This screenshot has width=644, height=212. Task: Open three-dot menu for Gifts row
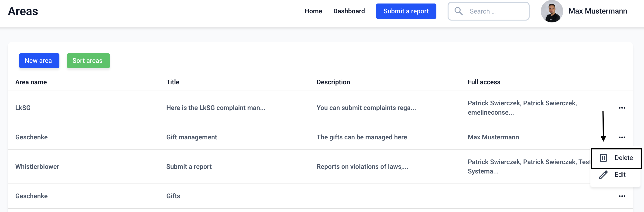(622, 196)
